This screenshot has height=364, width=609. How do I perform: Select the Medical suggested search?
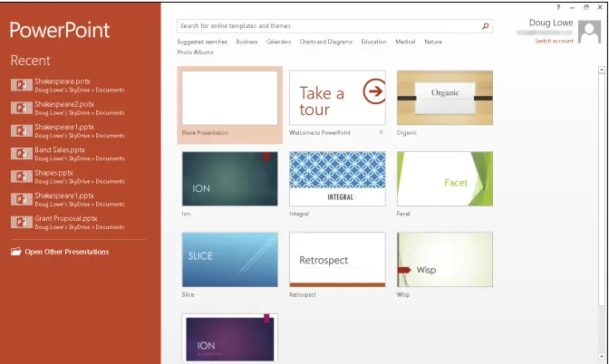[405, 42]
